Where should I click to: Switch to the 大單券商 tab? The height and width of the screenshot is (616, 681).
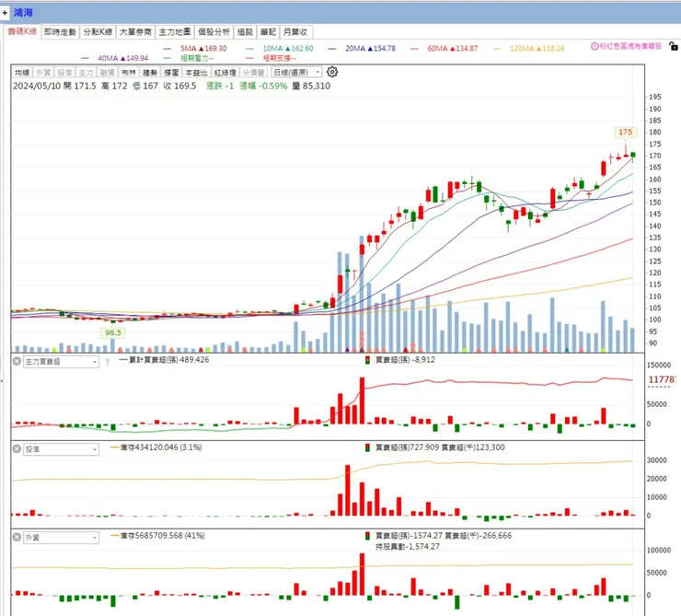click(135, 32)
